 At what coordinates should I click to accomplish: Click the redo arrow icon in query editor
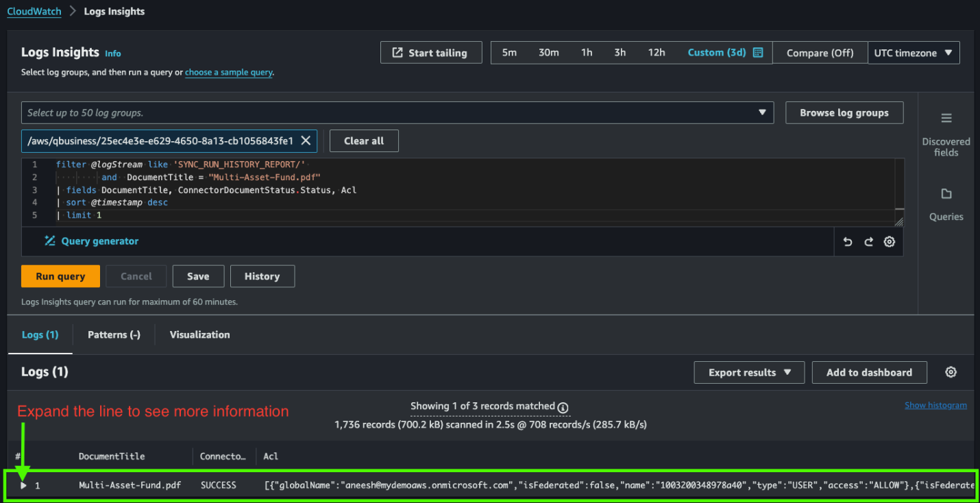click(868, 242)
